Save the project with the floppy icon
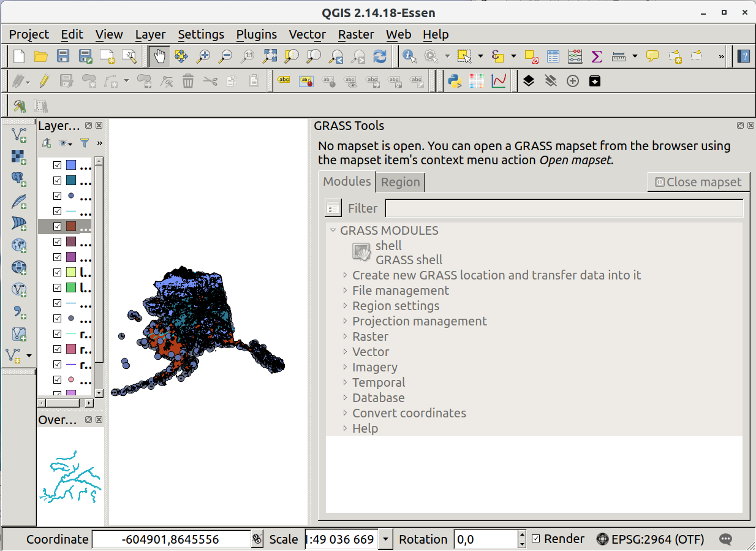The height and width of the screenshot is (551, 756). click(62, 56)
